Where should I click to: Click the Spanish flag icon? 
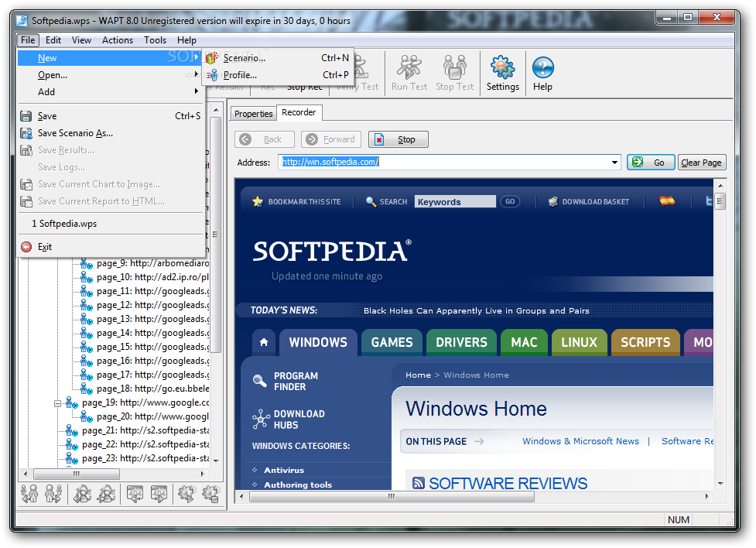click(667, 200)
